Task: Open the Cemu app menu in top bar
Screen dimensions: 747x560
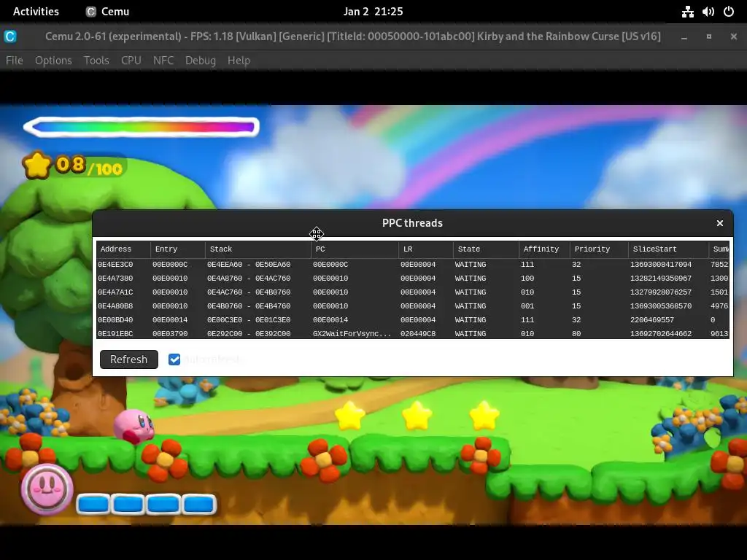Action: click(x=108, y=12)
